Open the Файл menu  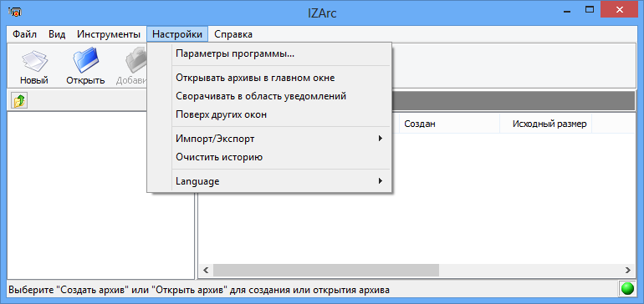(24, 34)
